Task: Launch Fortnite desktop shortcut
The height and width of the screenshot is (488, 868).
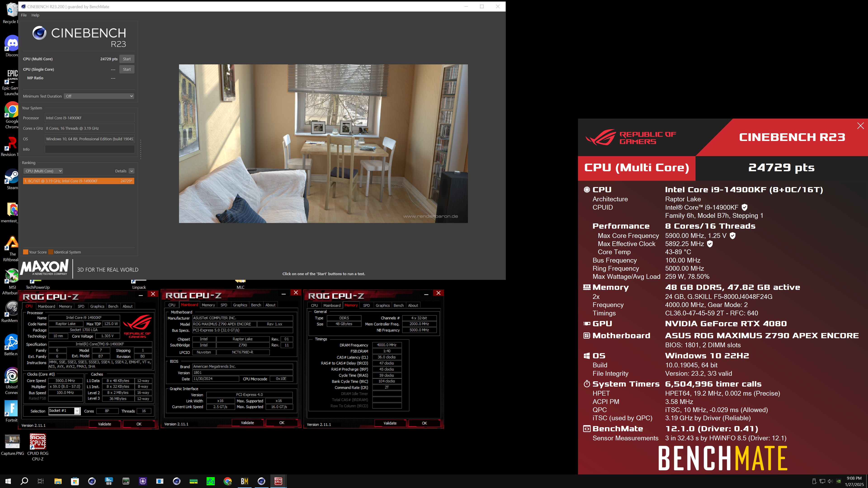Action: click(x=12, y=411)
